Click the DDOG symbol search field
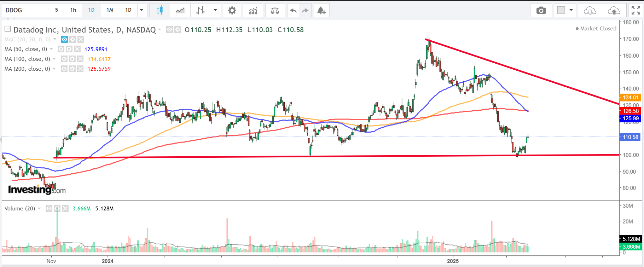Image resolution: width=644 pixels, height=267 pixels. click(x=25, y=10)
